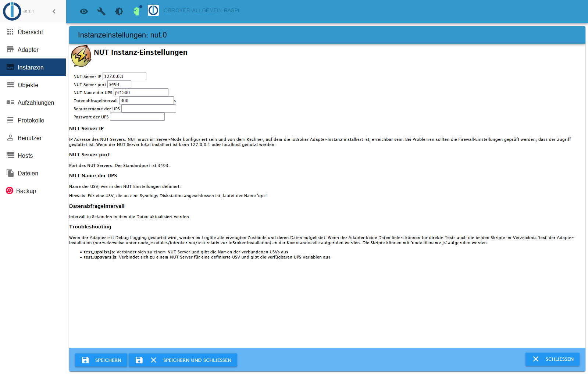Open system settings via the wrench icon
The image size is (588, 374).
101,11
